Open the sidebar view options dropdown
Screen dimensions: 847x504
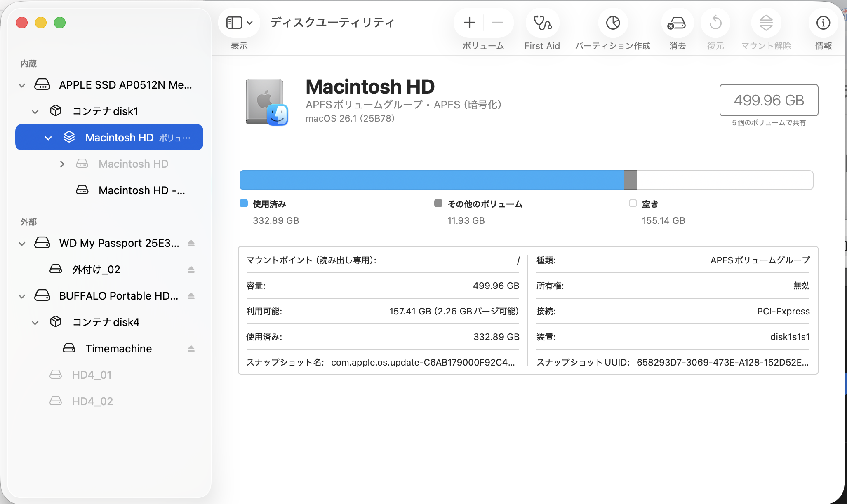point(239,23)
